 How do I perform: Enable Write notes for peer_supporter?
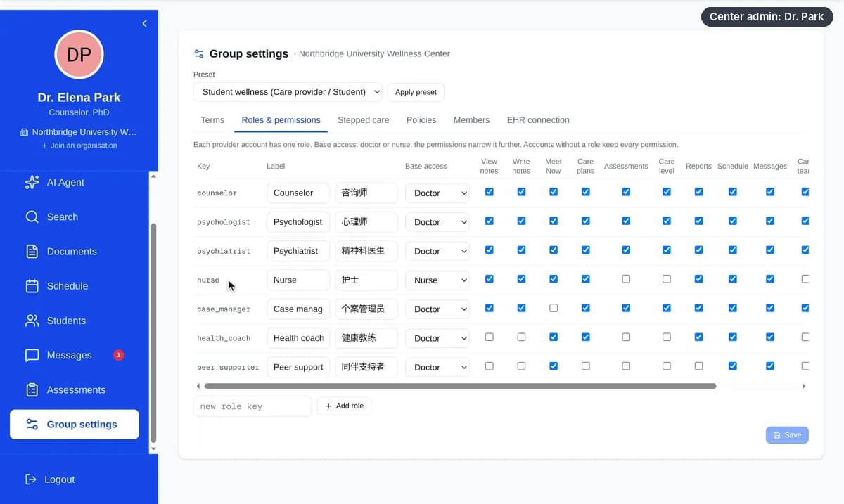521,366
